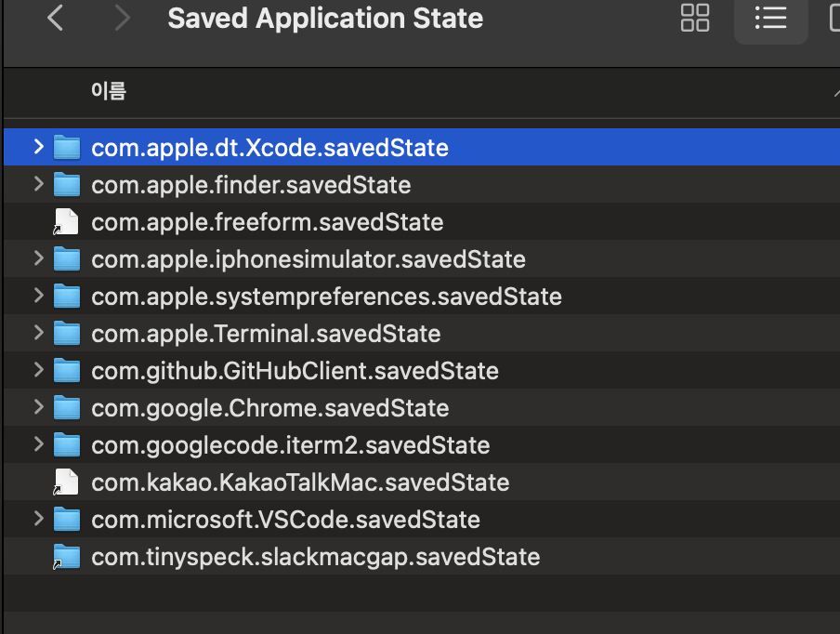Screen dimensions: 840x634
Task: Click the Chrome savedState folder icon
Action: pos(67,408)
